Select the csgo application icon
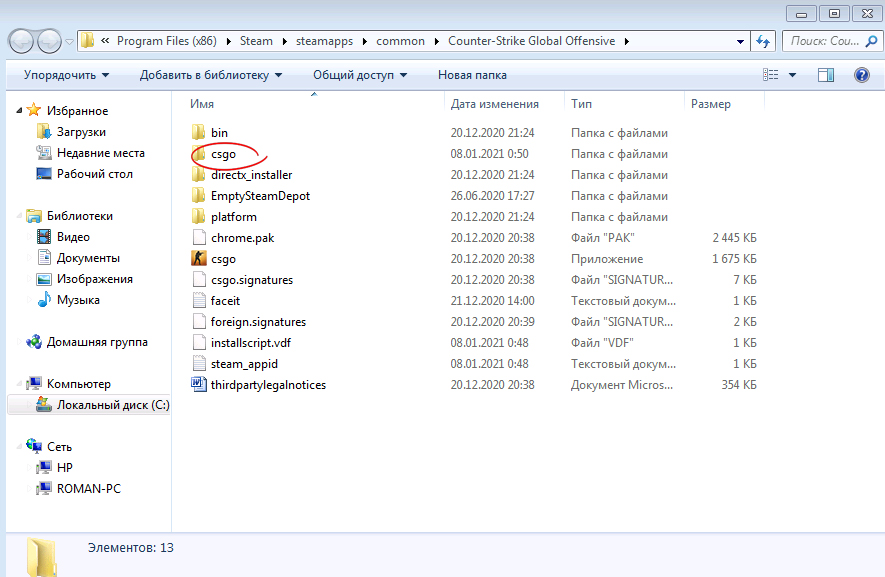Viewport: 885px width, 577px height. point(199,259)
